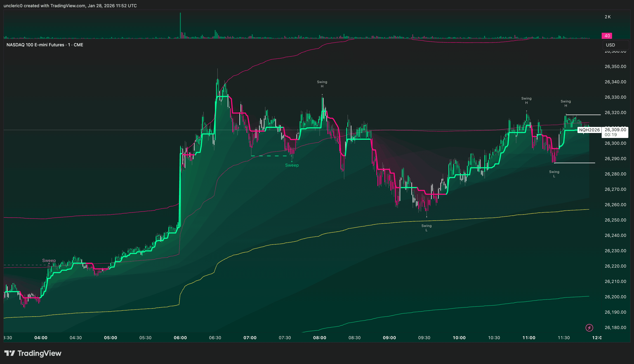The height and width of the screenshot is (364, 634).
Task: Click the green Sweep marker near 07:30
Action: pos(292,165)
